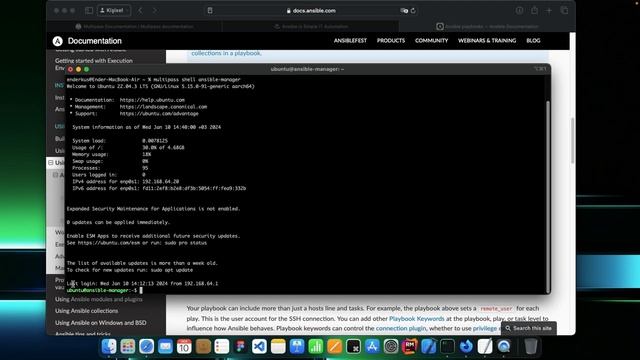Launch Visual Studio Code from the dock
Screen dimensions: 640x360
tap(259, 347)
